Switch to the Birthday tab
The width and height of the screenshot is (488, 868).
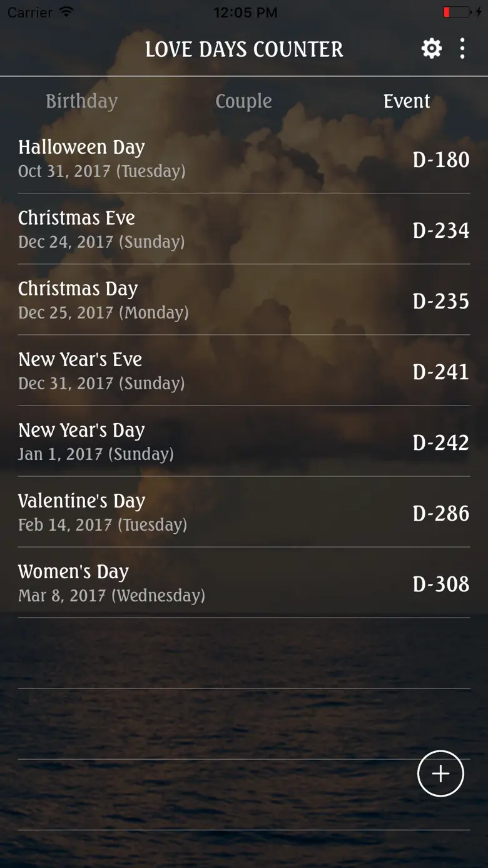tap(81, 101)
